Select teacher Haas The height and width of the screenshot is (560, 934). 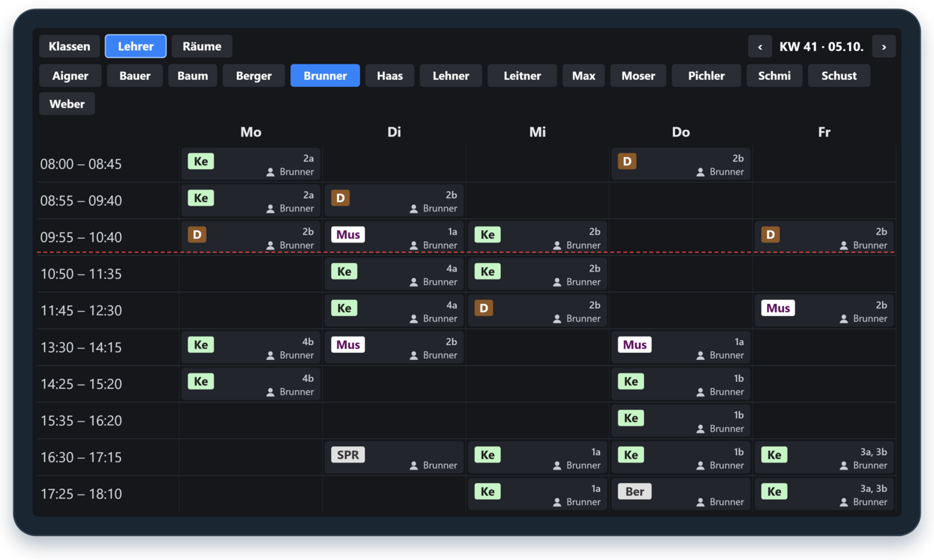click(390, 76)
